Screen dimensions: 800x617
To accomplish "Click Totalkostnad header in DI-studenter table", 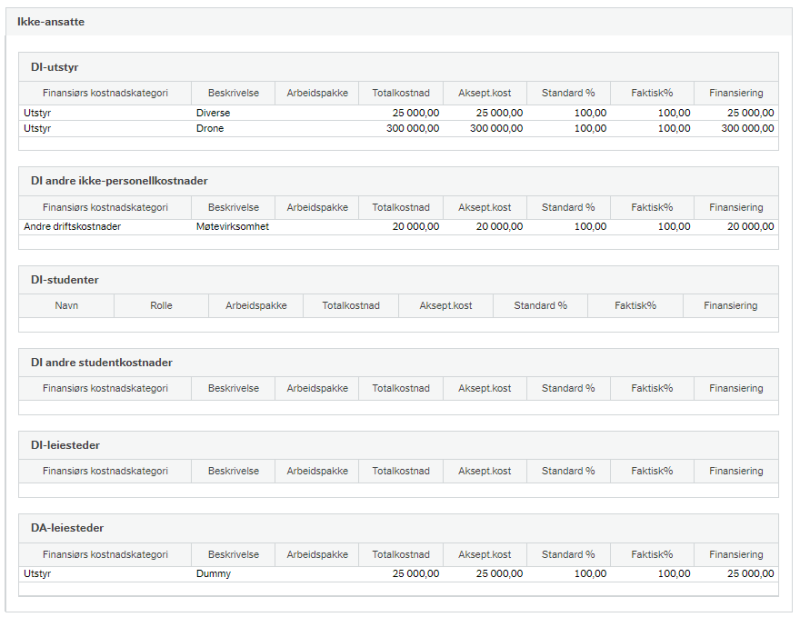I will (351, 306).
